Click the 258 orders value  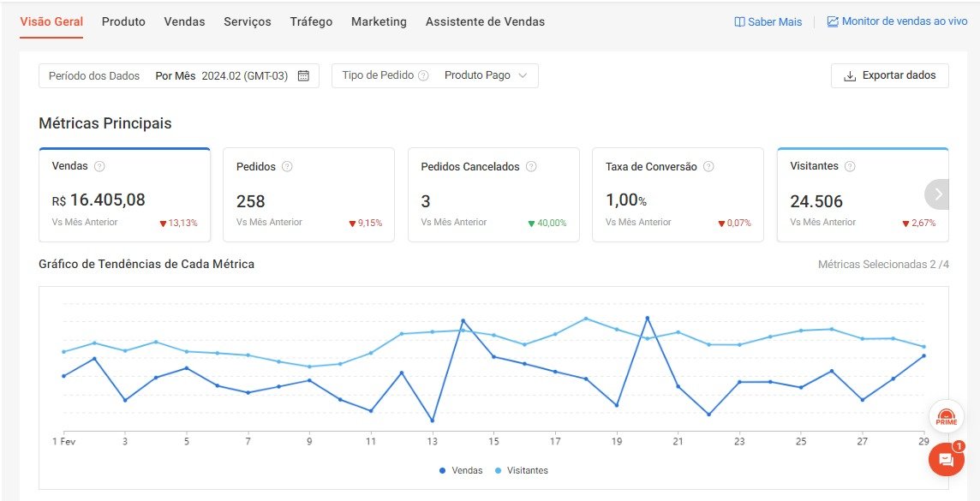coord(251,202)
